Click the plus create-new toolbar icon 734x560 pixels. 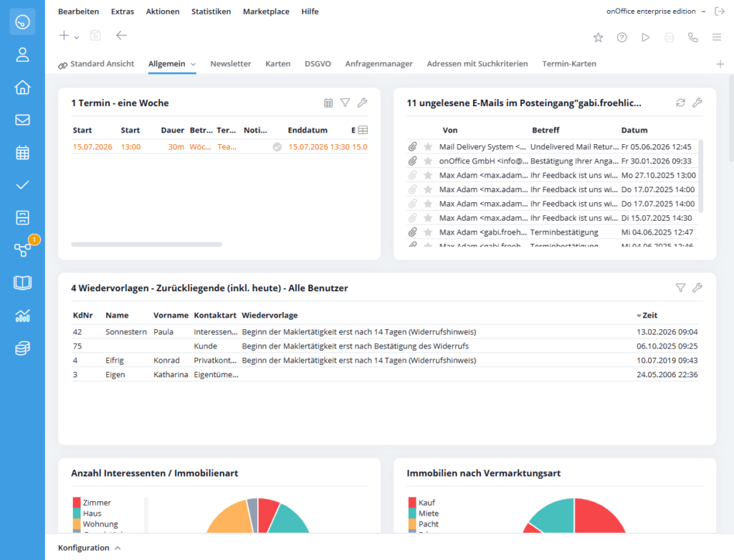pos(64,36)
